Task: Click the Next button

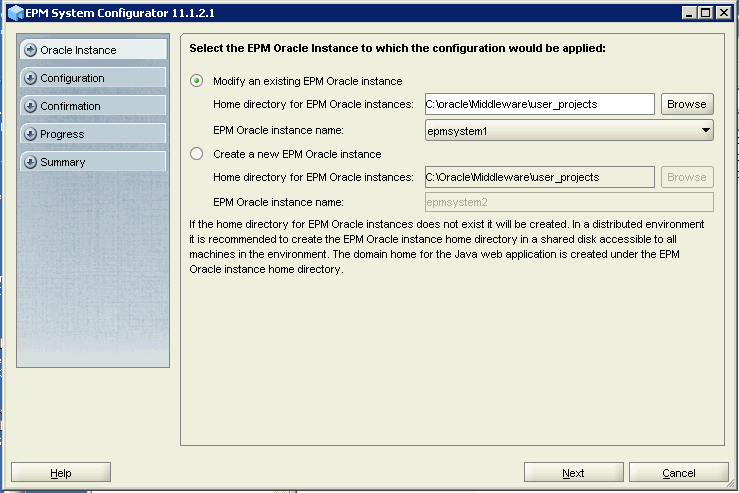Action: click(x=574, y=473)
